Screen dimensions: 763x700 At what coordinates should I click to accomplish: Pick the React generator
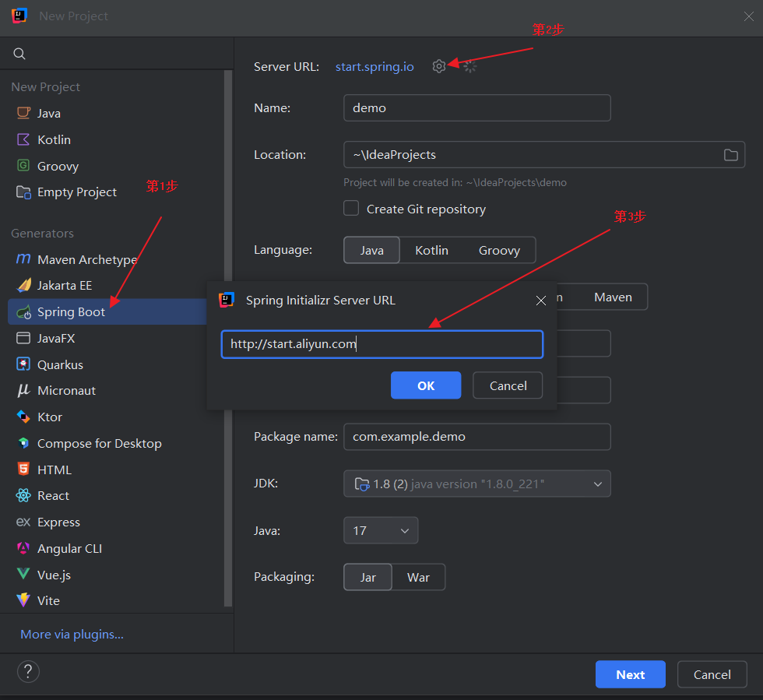(53, 495)
